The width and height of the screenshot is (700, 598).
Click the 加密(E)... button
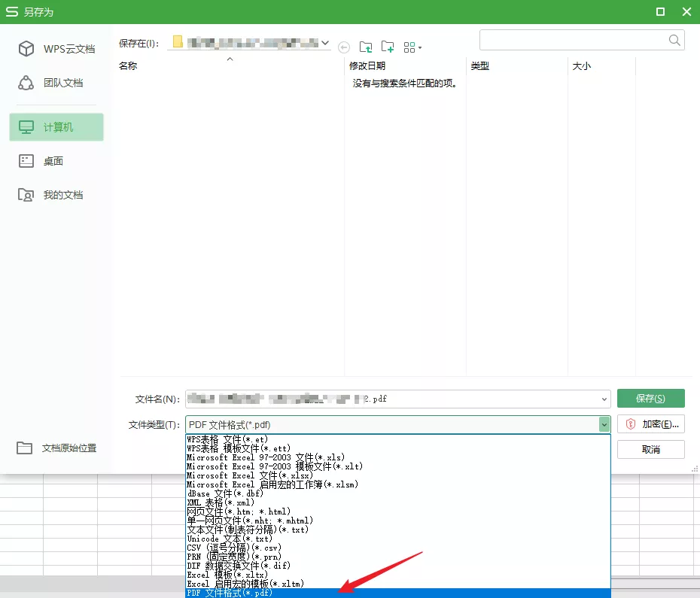(x=650, y=424)
